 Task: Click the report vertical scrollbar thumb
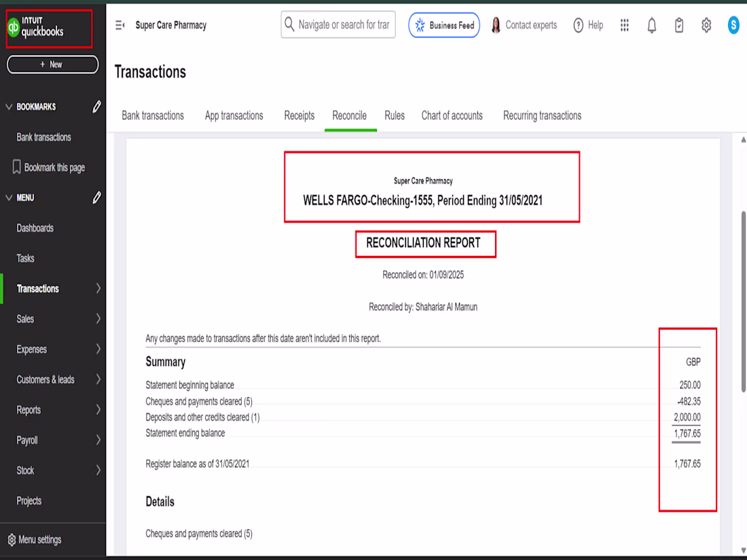tap(743, 302)
